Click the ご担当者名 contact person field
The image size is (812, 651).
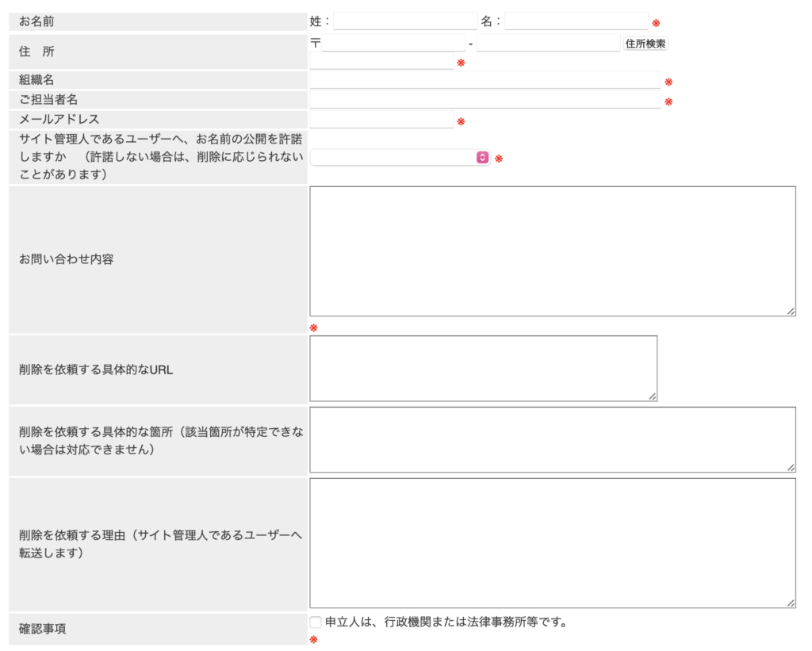click(x=485, y=99)
